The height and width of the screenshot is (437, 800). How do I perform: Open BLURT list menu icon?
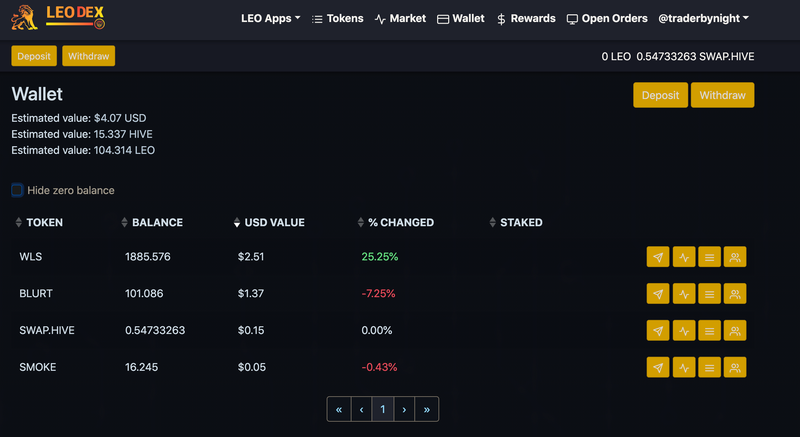tap(709, 294)
